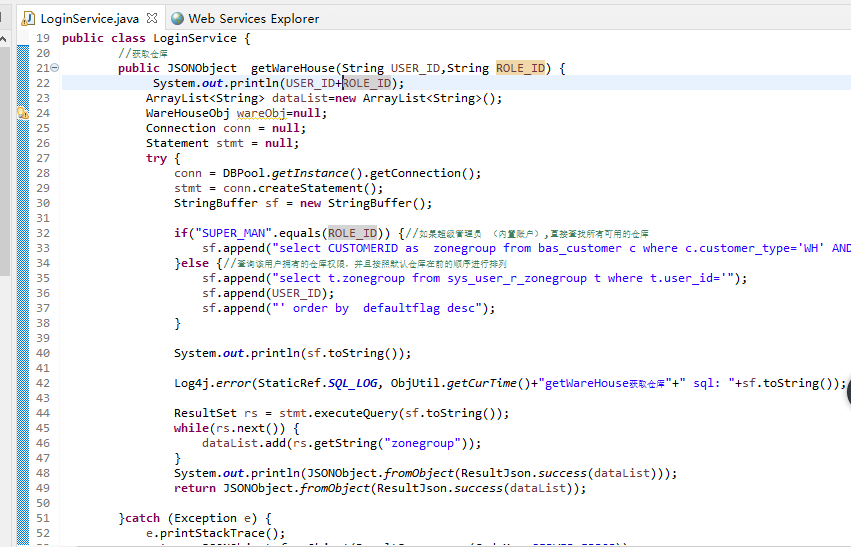
Task: Click highlighted ROLE_ID inside equals on line 32
Action: tap(352, 233)
